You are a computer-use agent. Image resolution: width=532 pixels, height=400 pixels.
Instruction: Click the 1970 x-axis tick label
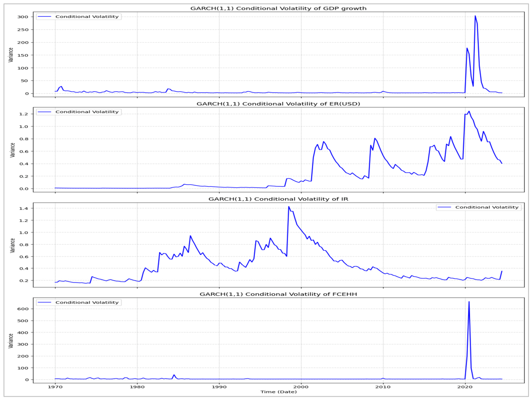(x=55, y=387)
